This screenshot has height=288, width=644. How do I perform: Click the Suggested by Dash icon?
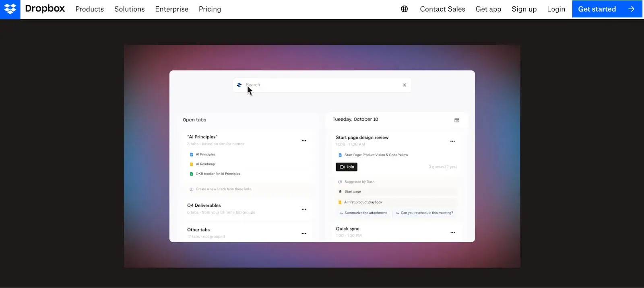tap(340, 182)
